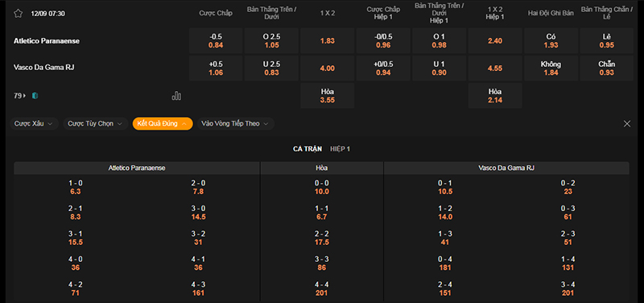644x303 pixels.
Task: Select correct score 0 - 1 at 10.5
Action: [445, 187]
